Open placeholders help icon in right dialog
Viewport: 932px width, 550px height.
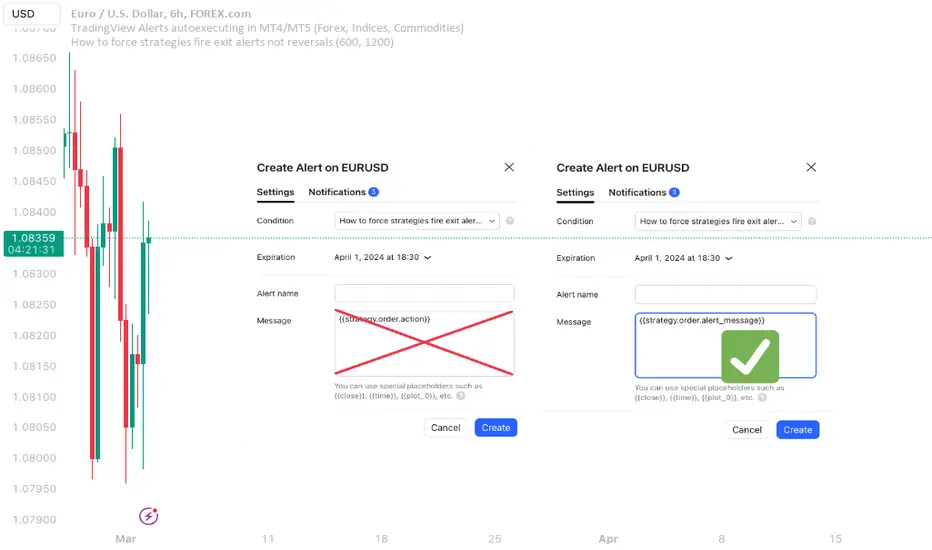[x=762, y=397]
